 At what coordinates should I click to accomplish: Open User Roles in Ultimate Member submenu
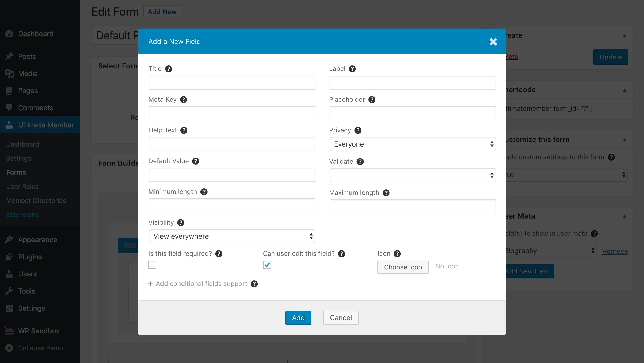(x=22, y=187)
